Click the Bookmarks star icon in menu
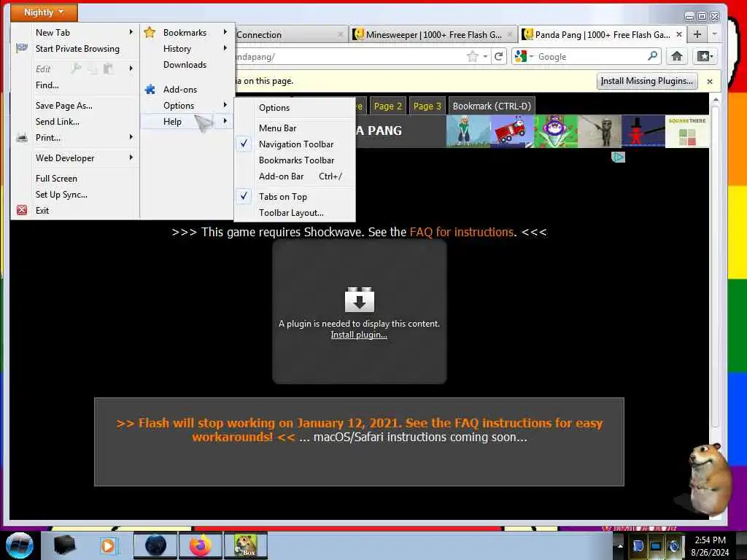 [150, 32]
